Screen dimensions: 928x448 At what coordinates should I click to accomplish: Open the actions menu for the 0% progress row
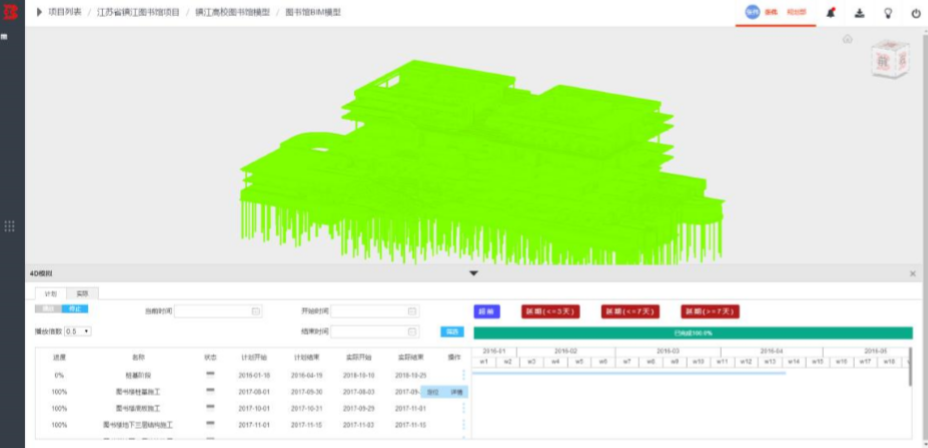click(x=463, y=375)
